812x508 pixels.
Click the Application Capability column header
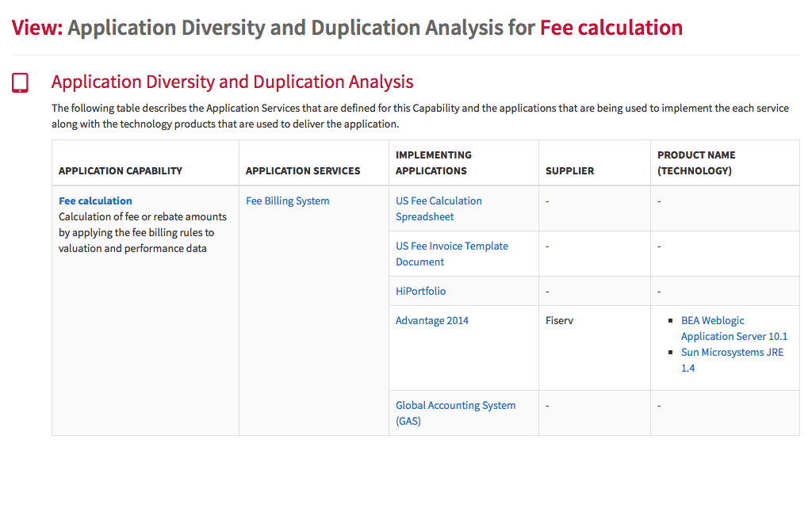pos(121,170)
